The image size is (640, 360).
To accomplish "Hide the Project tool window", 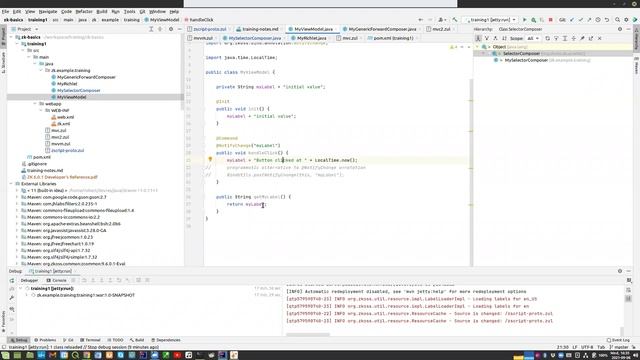I will [180, 29].
